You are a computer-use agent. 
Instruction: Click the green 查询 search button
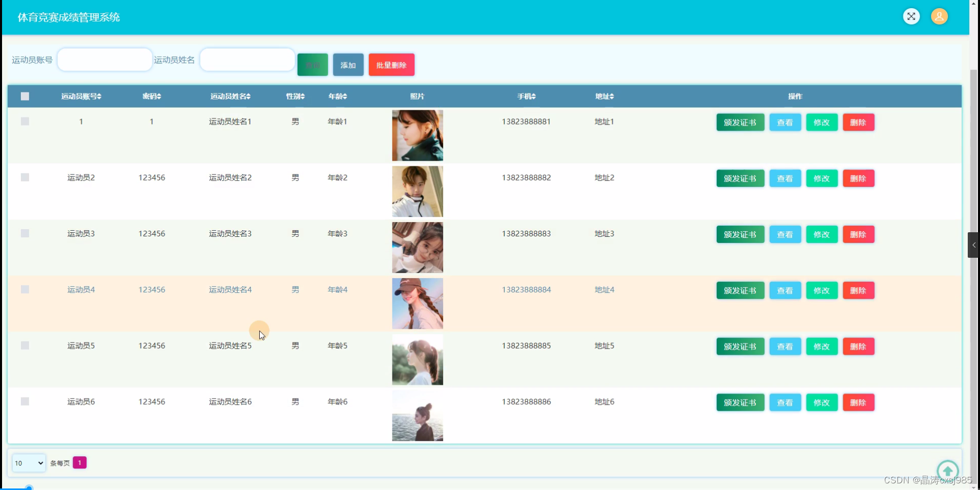coord(312,65)
